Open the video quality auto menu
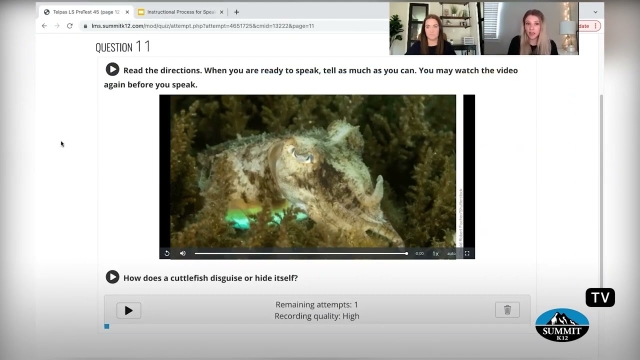 click(x=451, y=253)
